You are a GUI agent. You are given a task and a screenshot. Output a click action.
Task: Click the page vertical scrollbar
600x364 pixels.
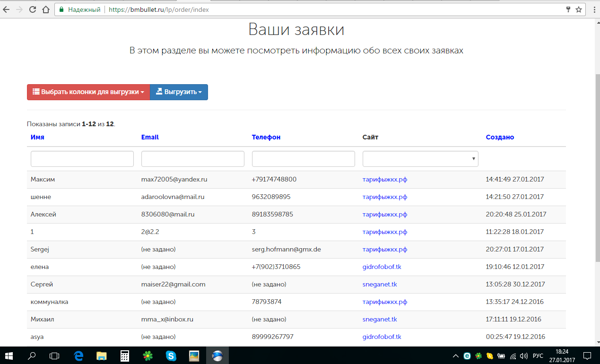point(596,165)
